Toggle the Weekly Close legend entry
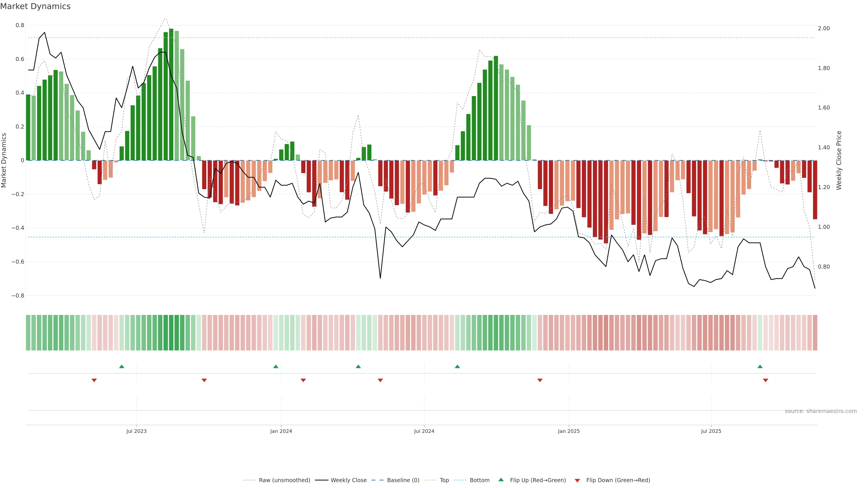The image size is (868, 488). tap(348, 480)
